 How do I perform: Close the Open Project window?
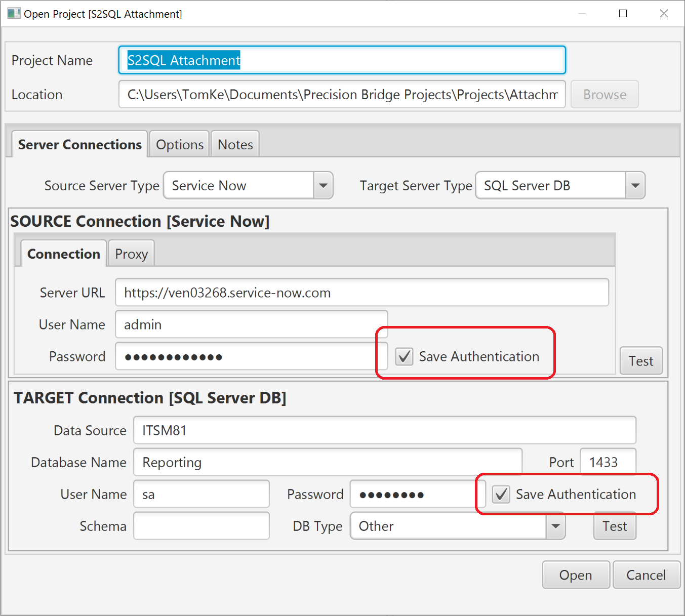point(664,14)
